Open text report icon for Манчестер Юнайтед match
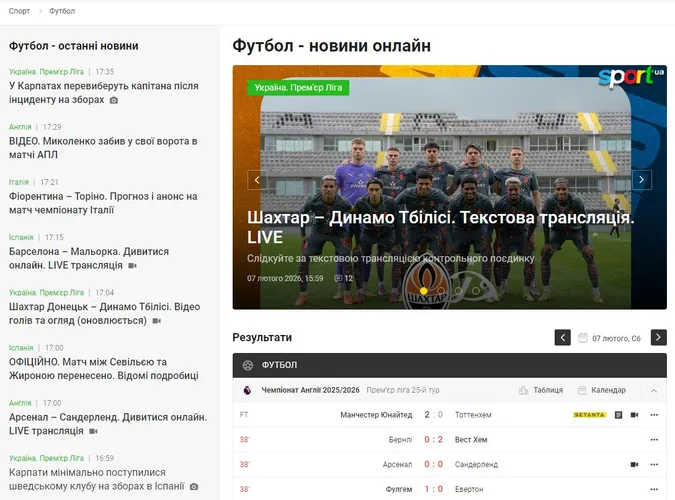The image size is (675, 500). [x=618, y=415]
